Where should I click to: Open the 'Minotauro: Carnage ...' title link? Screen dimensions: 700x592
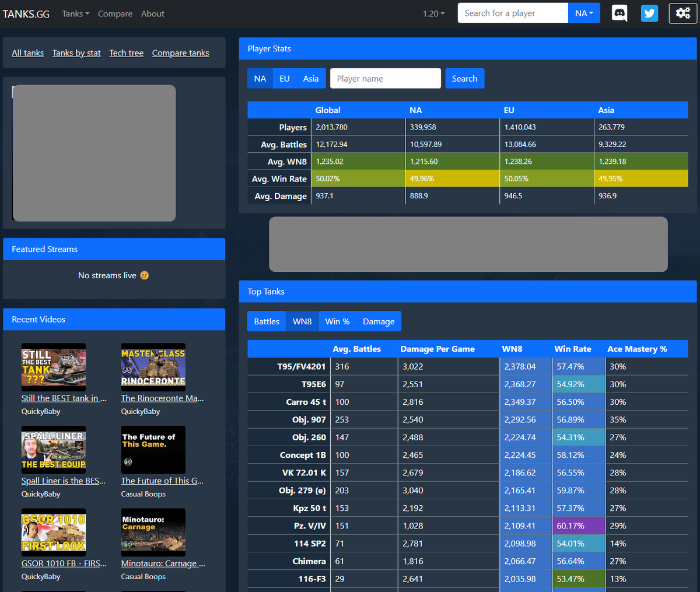coord(163,563)
